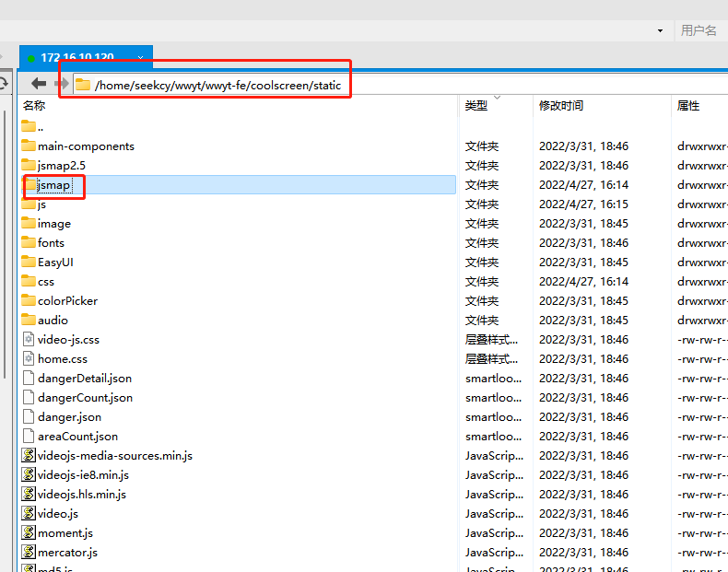Select the colorPicker folder icon
The width and height of the screenshot is (728, 572).
[29, 300]
